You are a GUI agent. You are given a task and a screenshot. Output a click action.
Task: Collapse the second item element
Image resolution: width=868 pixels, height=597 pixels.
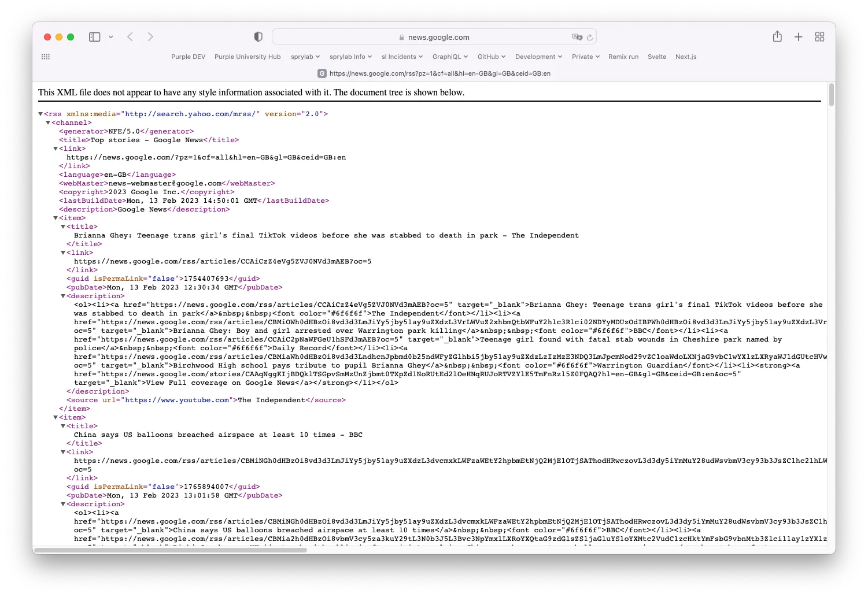click(56, 417)
